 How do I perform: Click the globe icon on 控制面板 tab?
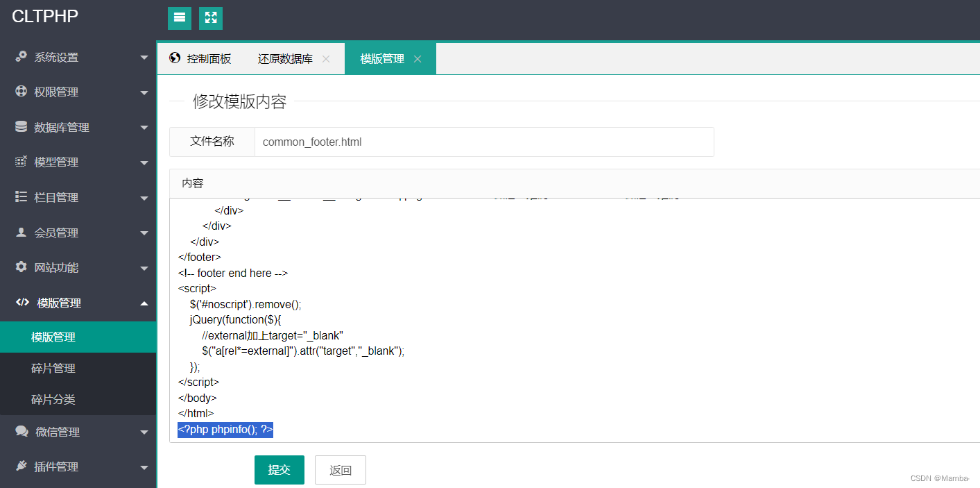click(175, 58)
